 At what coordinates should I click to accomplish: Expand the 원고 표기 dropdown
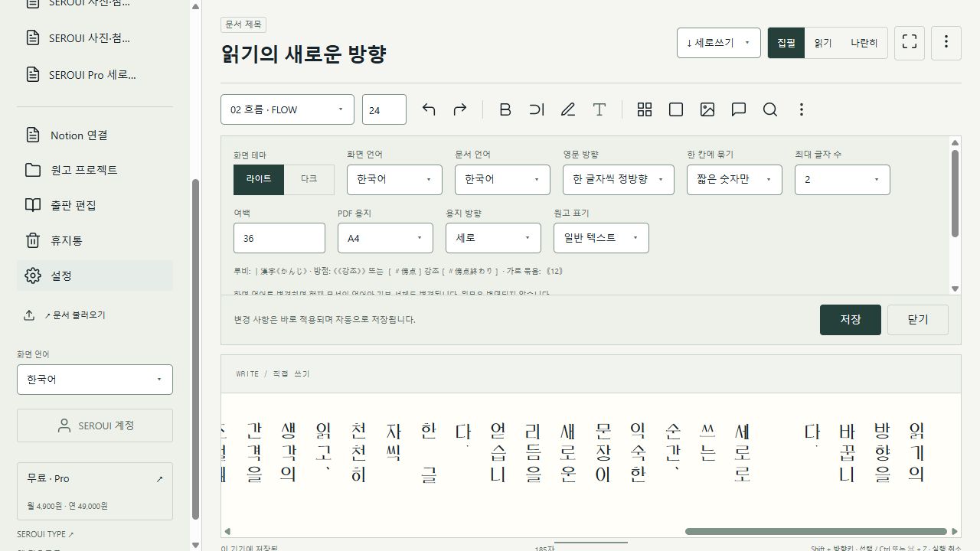coord(601,238)
